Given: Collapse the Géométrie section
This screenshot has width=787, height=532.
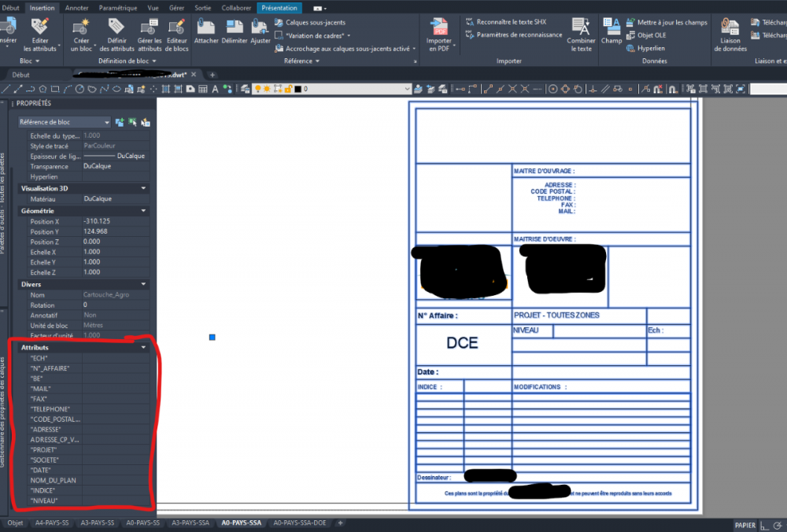Looking at the screenshot, I should tap(143, 211).
